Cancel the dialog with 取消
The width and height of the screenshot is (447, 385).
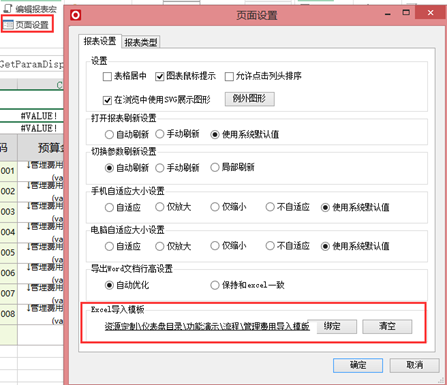tap(414, 365)
